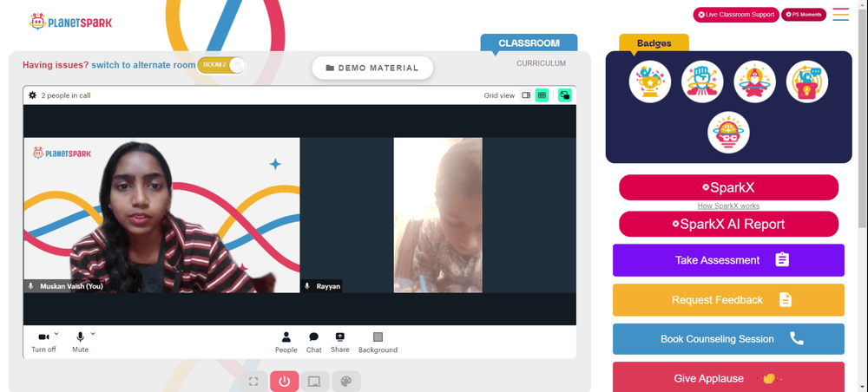
Task: Select the CURRICULUM tab
Action: click(x=541, y=63)
